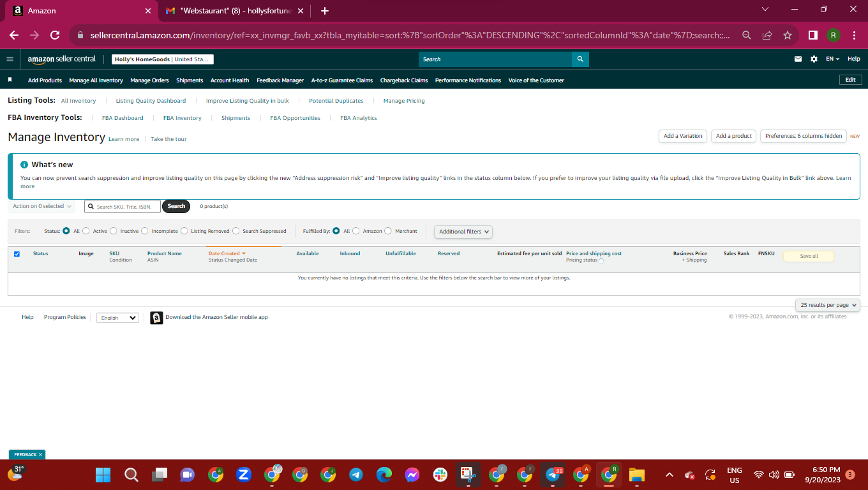Launch the Zoom app from the taskbar
868x490 pixels.
click(243, 475)
